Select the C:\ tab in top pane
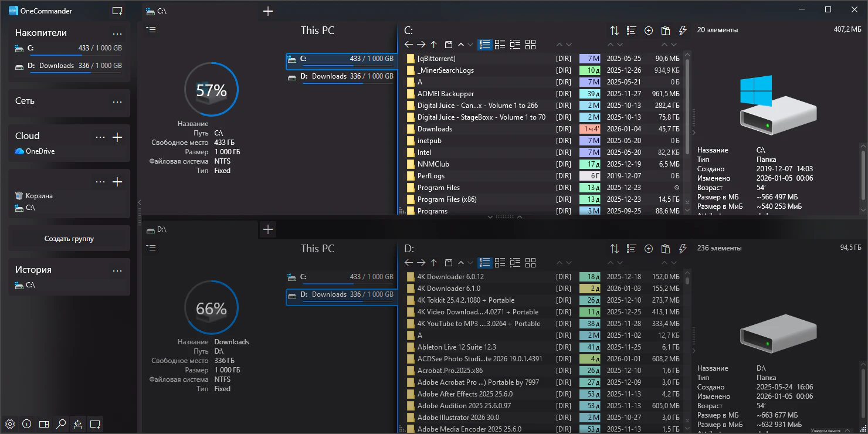The image size is (868, 434). [199, 11]
